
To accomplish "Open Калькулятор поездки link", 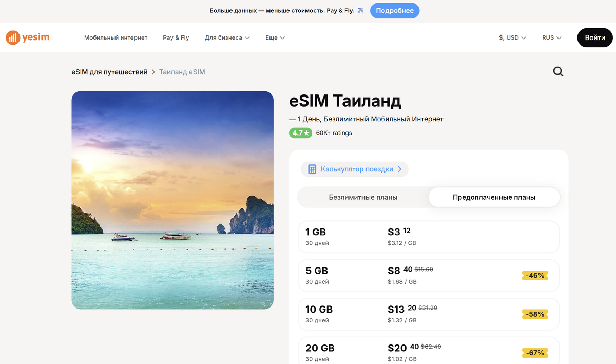I will pos(355,169).
